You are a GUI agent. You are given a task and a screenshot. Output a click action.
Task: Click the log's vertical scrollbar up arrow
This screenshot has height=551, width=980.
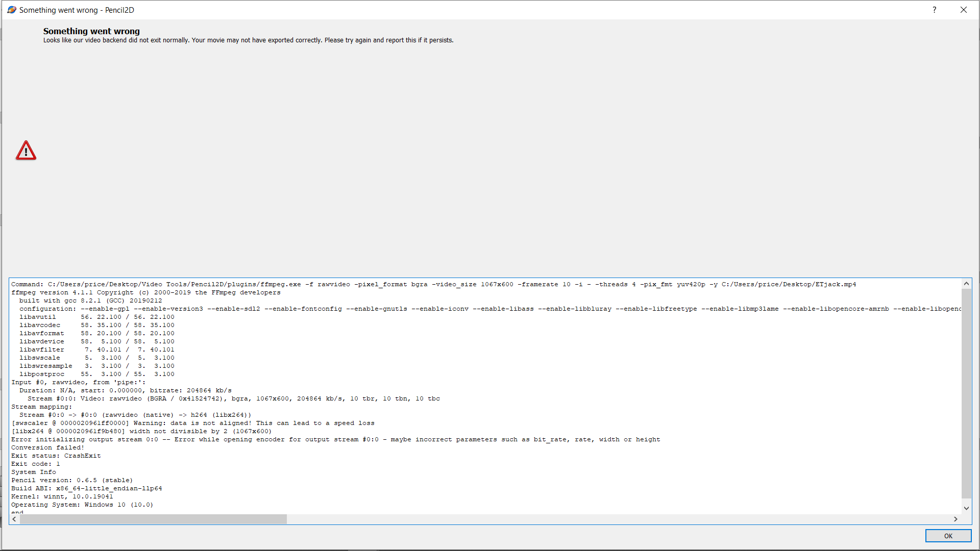[x=966, y=284]
